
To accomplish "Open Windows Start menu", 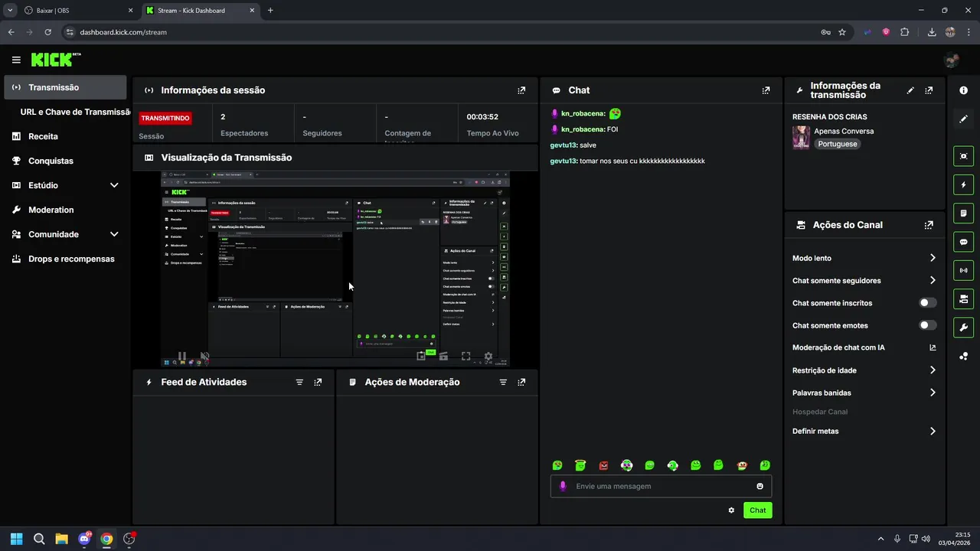I will tap(17, 539).
